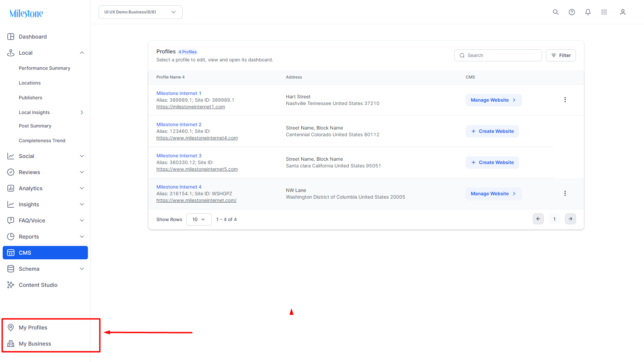The image size is (644, 362).
Task: Visit https://www.milestoneinternet.com/ link
Action: [x=196, y=200]
